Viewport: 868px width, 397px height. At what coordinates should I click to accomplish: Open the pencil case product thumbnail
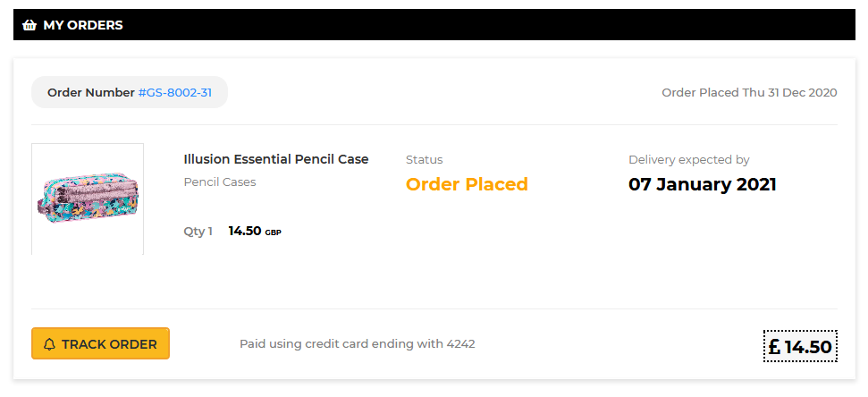tap(88, 198)
